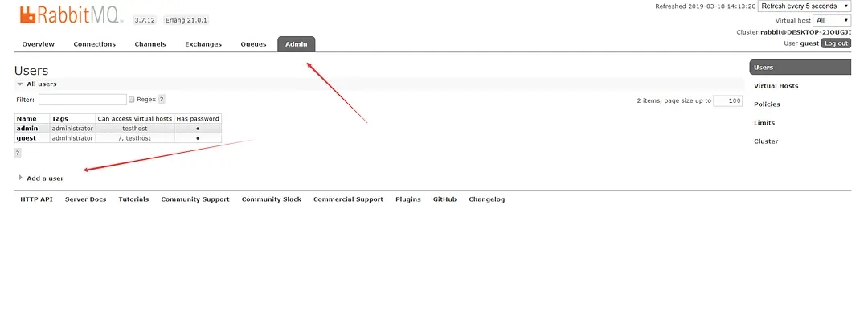Click the 3.7.12 version label
This screenshot has height=336, width=868.
(145, 20)
